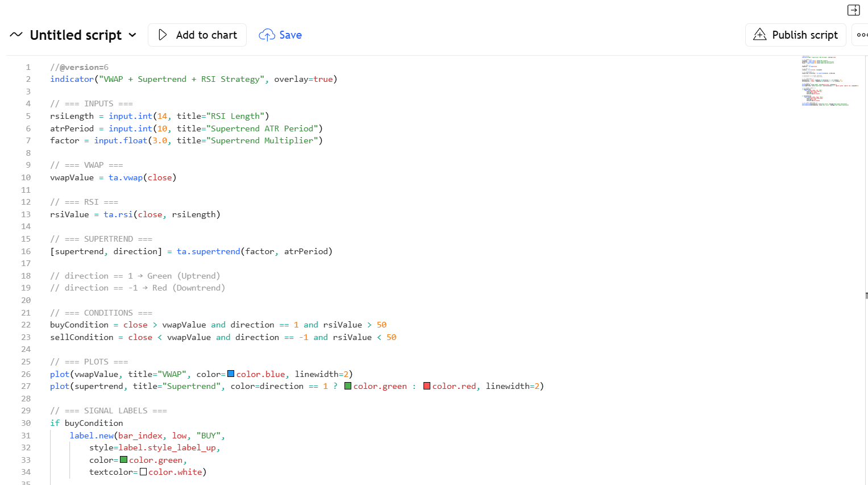This screenshot has width=868, height=485.
Task: Click the cloud upload Save icon
Action: click(x=267, y=35)
